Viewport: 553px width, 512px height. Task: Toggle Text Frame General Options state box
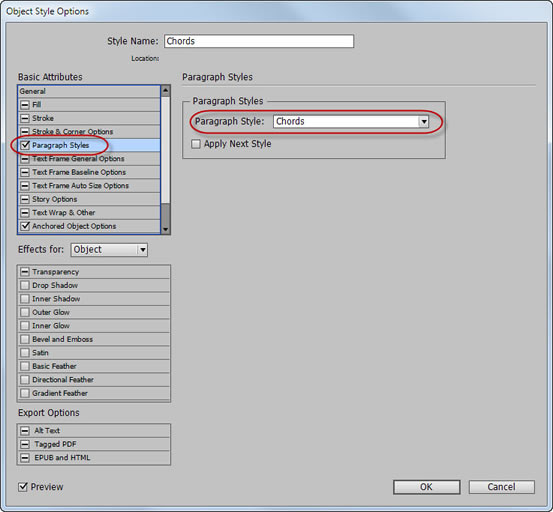coord(25,159)
